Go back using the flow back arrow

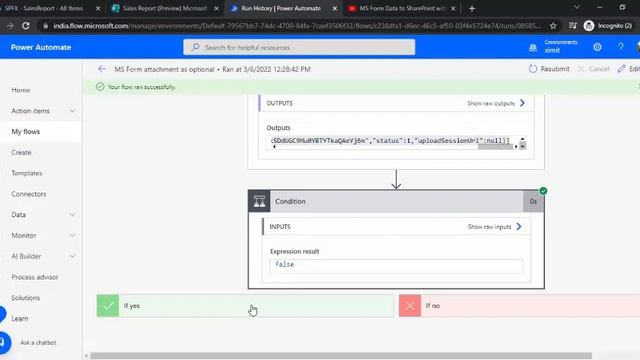102,69
